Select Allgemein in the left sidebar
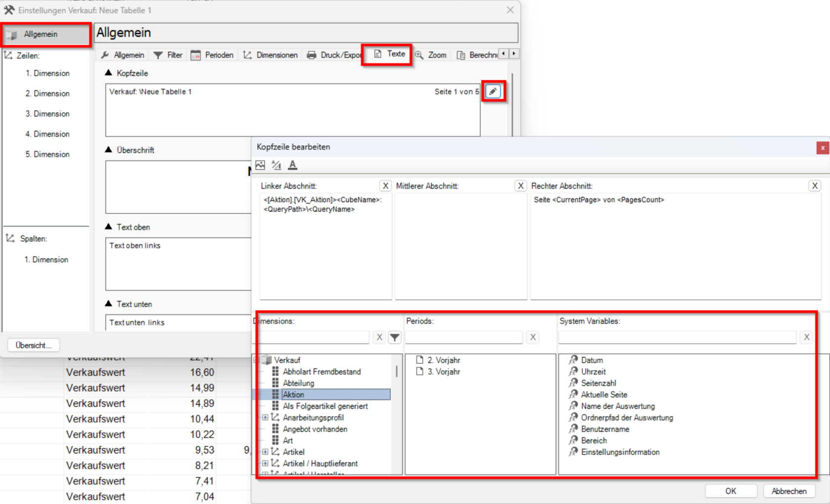Viewport: 830px width, 504px height. click(x=46, y=34)
